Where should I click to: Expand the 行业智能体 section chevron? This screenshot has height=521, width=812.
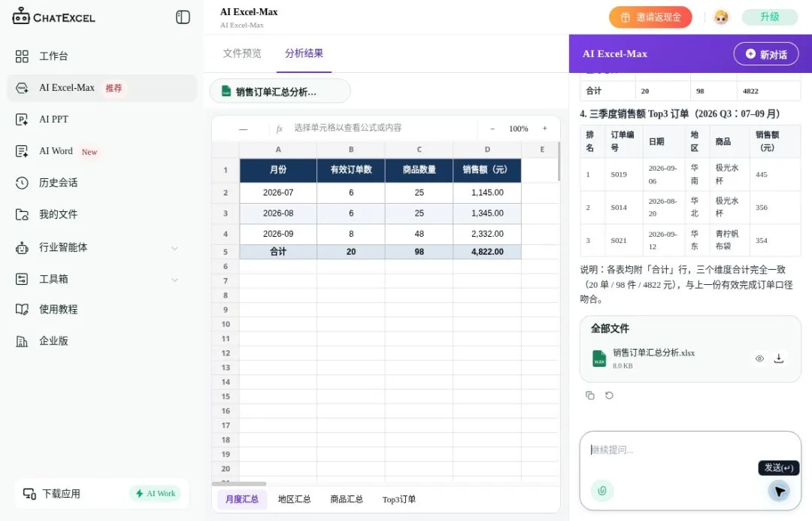(174, 248)
